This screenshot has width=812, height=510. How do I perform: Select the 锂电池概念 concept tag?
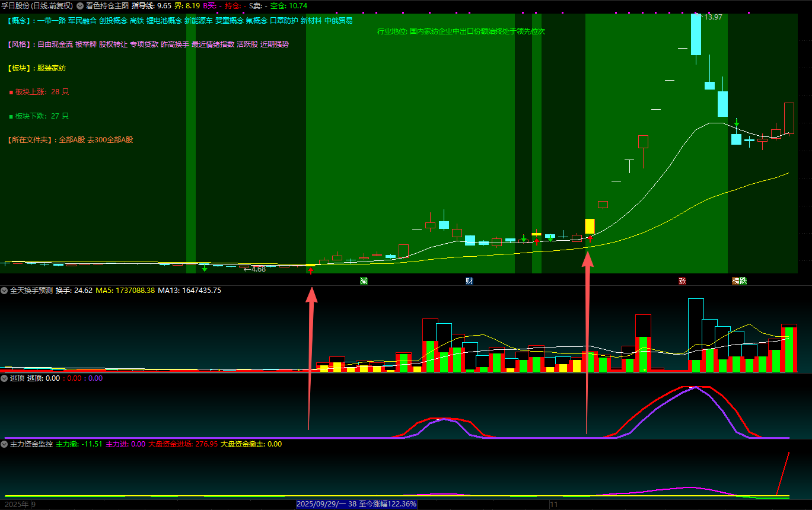[x=164, y=20]
